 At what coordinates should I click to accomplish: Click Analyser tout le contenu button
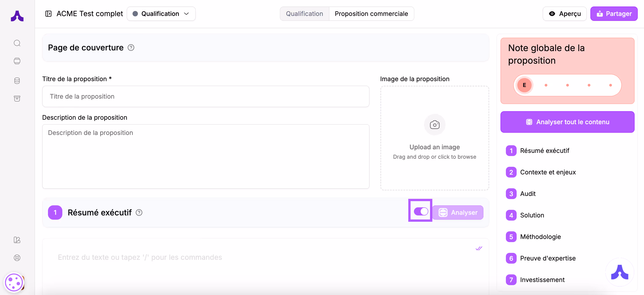[x=567, y=122]
